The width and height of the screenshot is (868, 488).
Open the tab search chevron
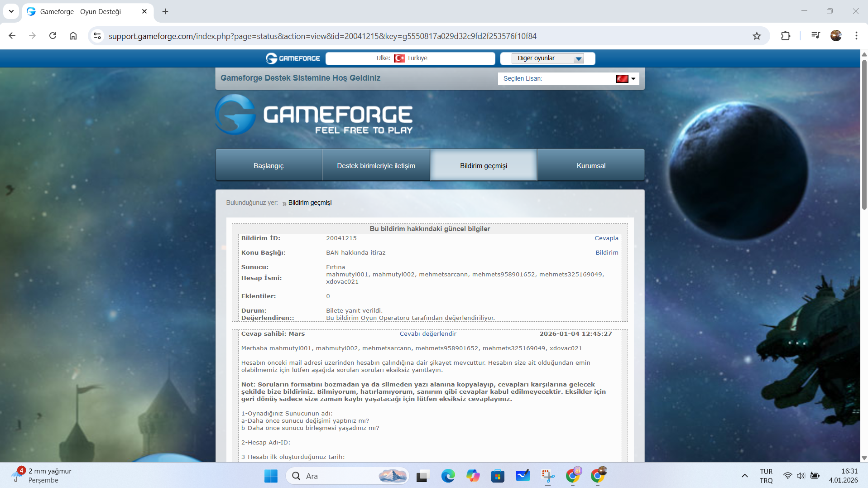[11, 11]
